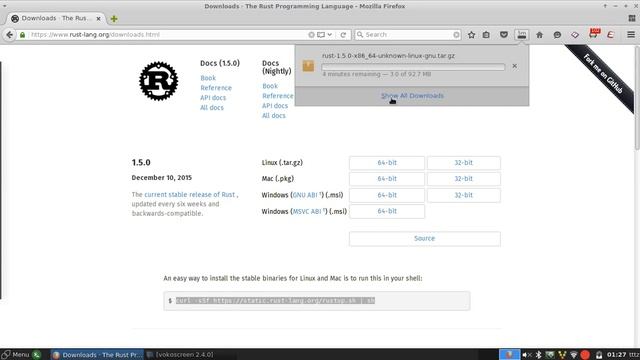Open the red-badged extension toolbar icon
Viewport: 640px width, 360px height.
pos(593,34)
